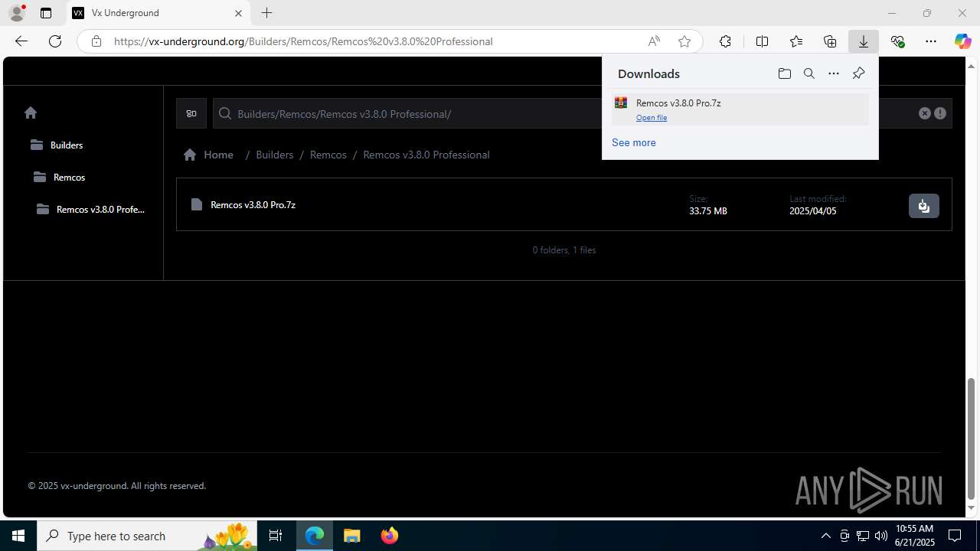
Task: Click Remcos v3.8.0 Pro.7z file name
Action: pyautogui.click(x=253, y=204)
